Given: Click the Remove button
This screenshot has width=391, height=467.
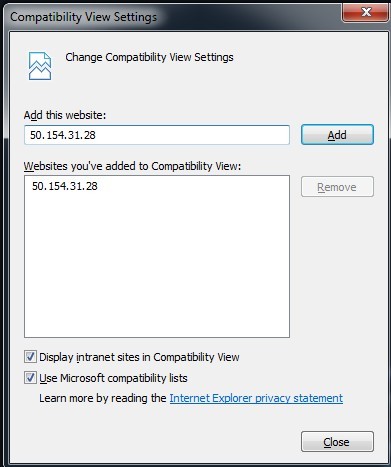Looking at the screenshot, I should pos(337,187).
